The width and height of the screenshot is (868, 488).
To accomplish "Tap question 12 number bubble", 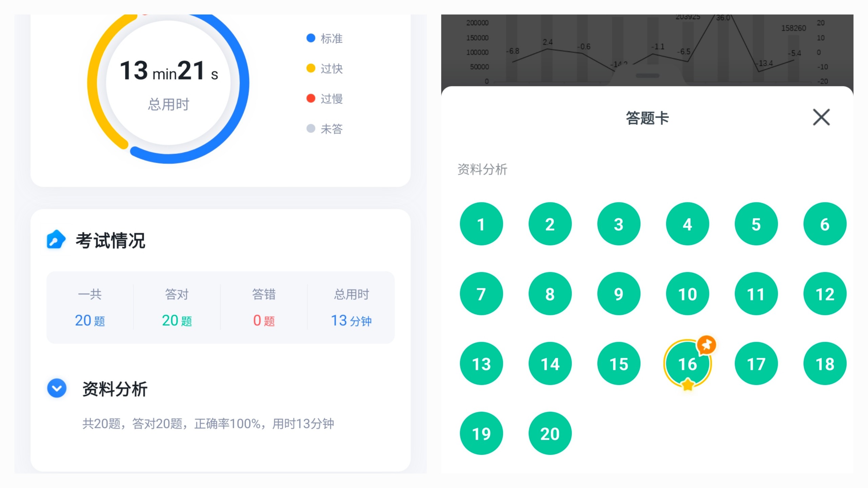I will tap(825, 294).
